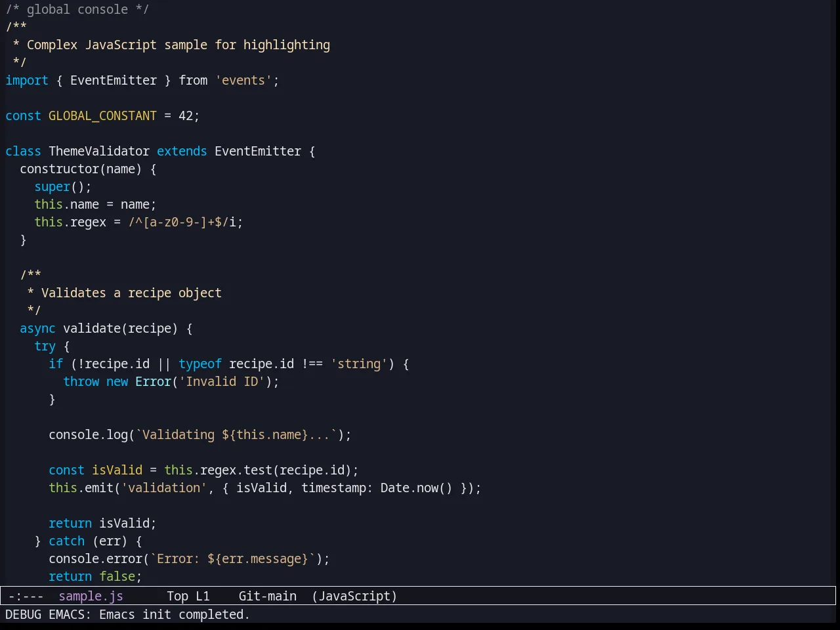Click the `Error: ${err.message}` template string
Screen dimensions: 840x630
pyautogui.click(x=232, y=558)
